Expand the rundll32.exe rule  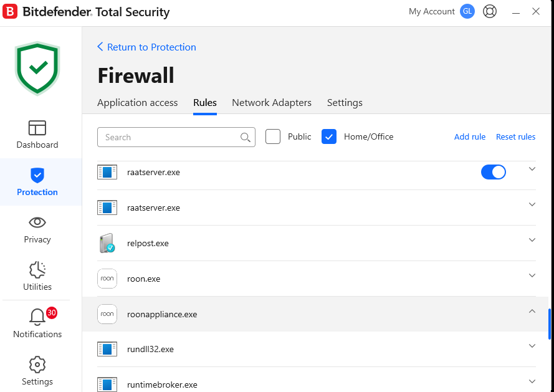click(x=532, y=346)
